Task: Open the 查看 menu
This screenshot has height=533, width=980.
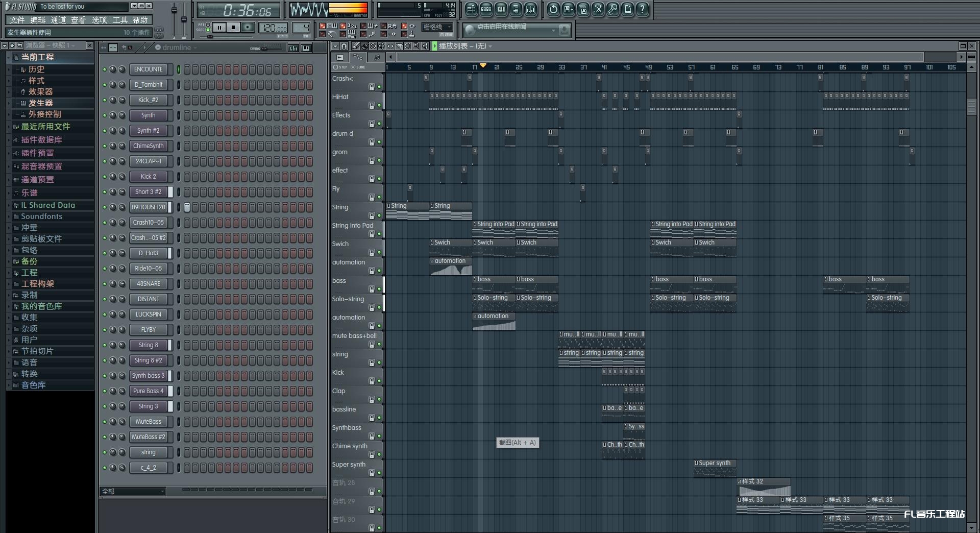Action: (79, 20)
